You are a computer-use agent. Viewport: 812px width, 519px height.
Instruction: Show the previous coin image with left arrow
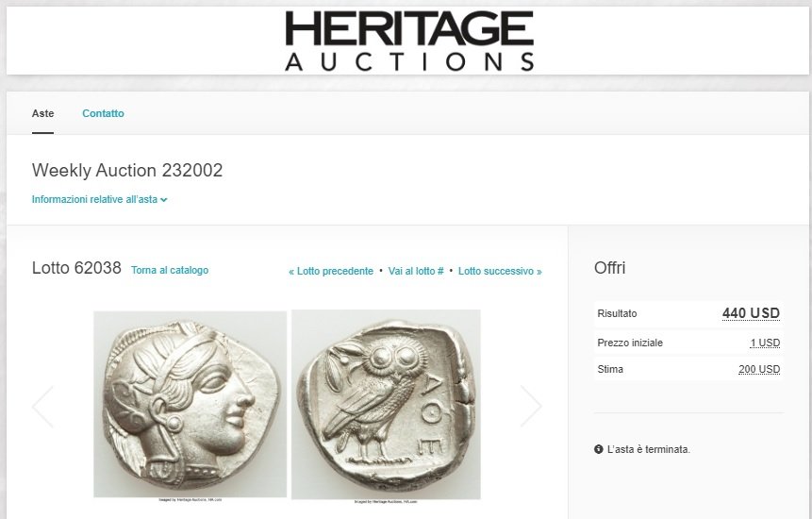pyautogui.click(x=42, y=406)
